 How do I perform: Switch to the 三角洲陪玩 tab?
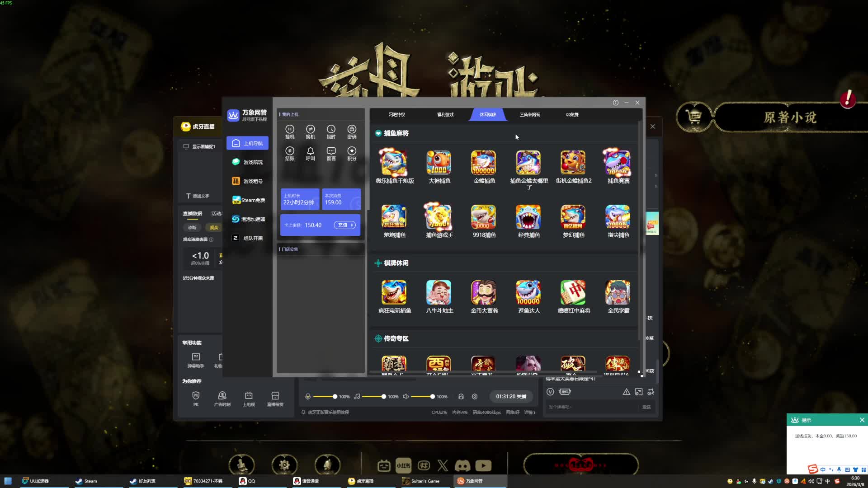click(529, 115)
